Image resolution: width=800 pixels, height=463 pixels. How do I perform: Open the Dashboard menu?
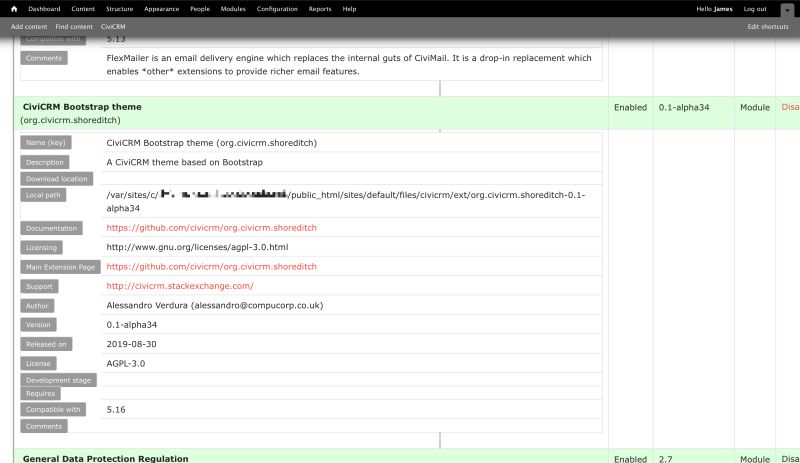44,9
